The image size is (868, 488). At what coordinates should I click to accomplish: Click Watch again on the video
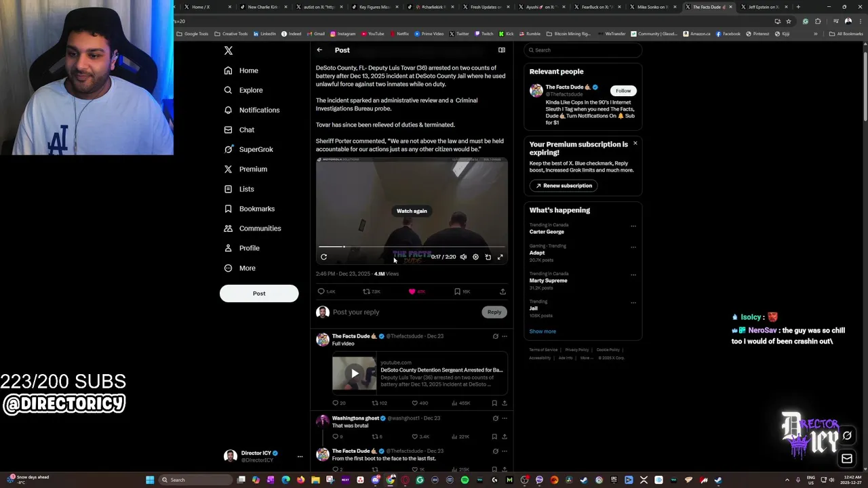tap(412, 211)
